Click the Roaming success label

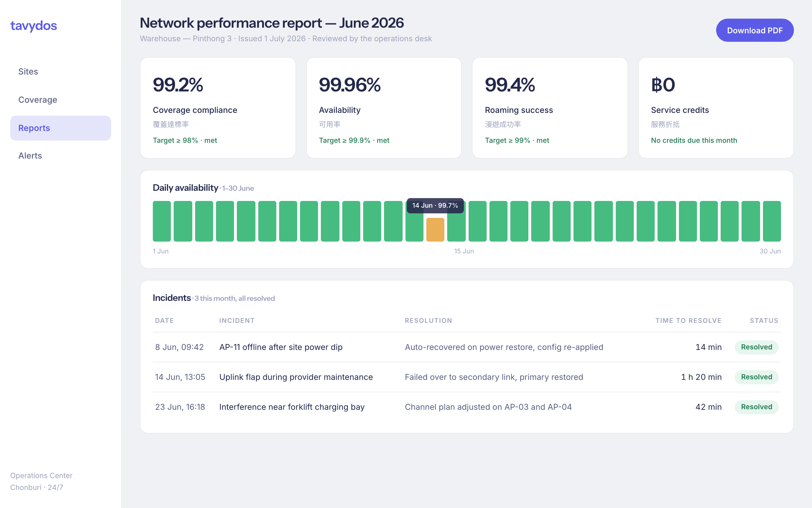[x=519, y=110]
